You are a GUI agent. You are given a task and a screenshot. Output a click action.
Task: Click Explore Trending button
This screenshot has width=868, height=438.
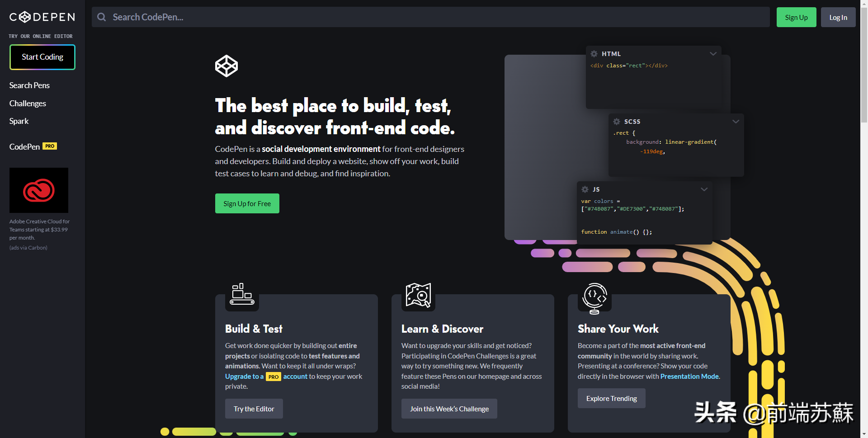pyautogui.click(x=612, y=398)
